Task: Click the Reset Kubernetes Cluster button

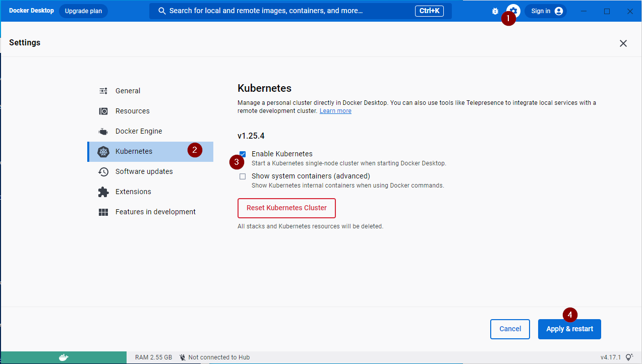Action: tap(286, 208)
